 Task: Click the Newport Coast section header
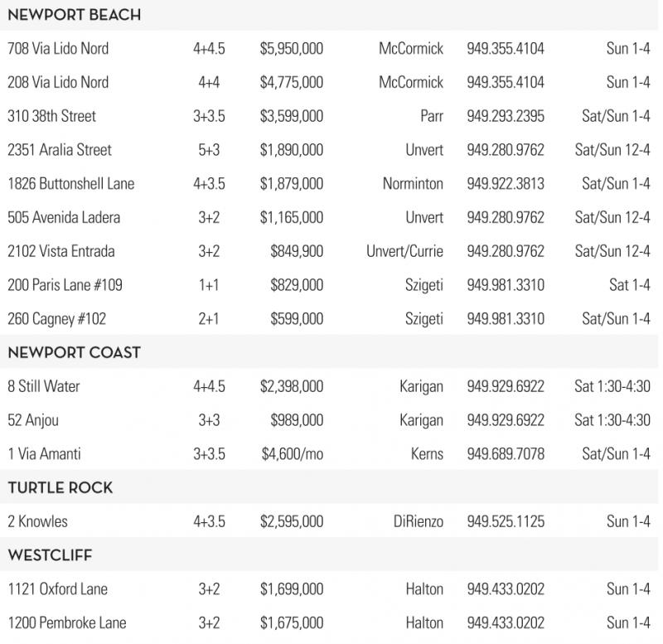(74, 353)
